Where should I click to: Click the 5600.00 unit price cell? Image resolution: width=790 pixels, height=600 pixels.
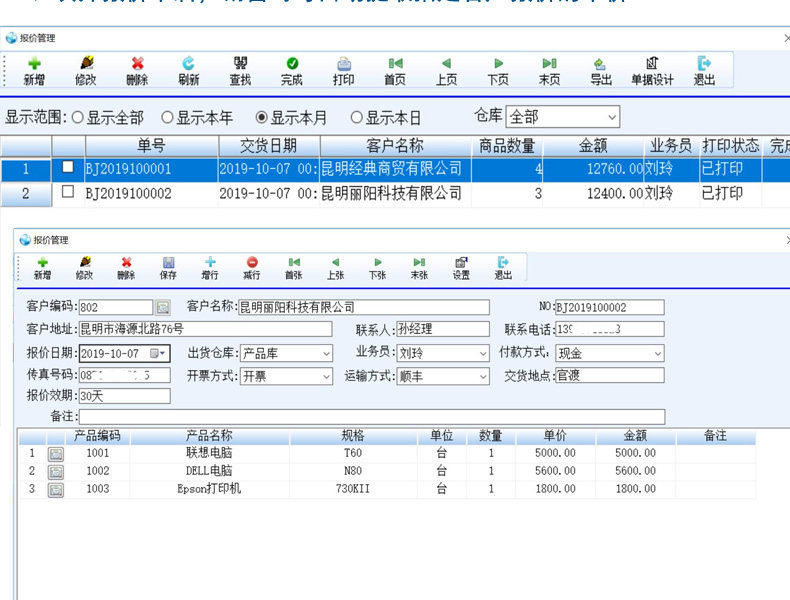pyautogui.click(x=555, y=471)
